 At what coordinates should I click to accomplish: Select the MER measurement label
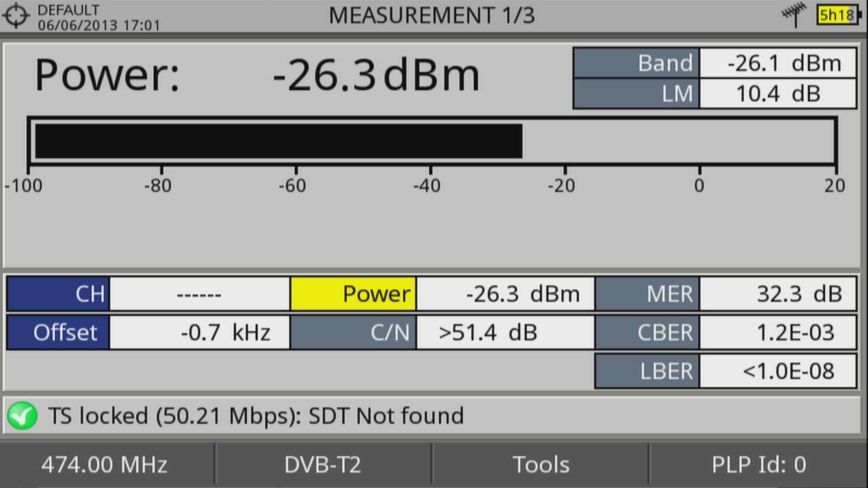pos(647,294)
